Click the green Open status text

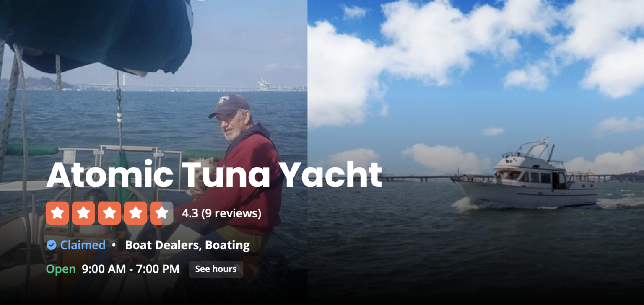tap(61, 269)
